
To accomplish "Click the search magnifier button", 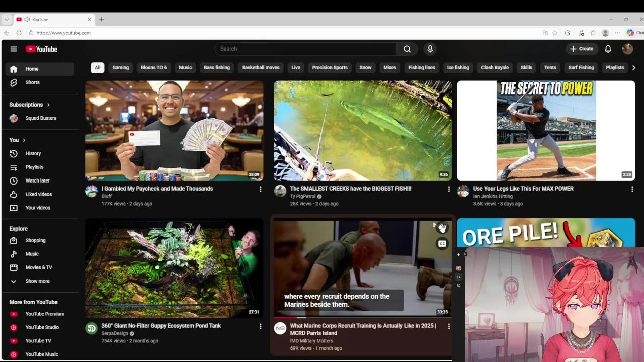I will click(x=407, y=49).
